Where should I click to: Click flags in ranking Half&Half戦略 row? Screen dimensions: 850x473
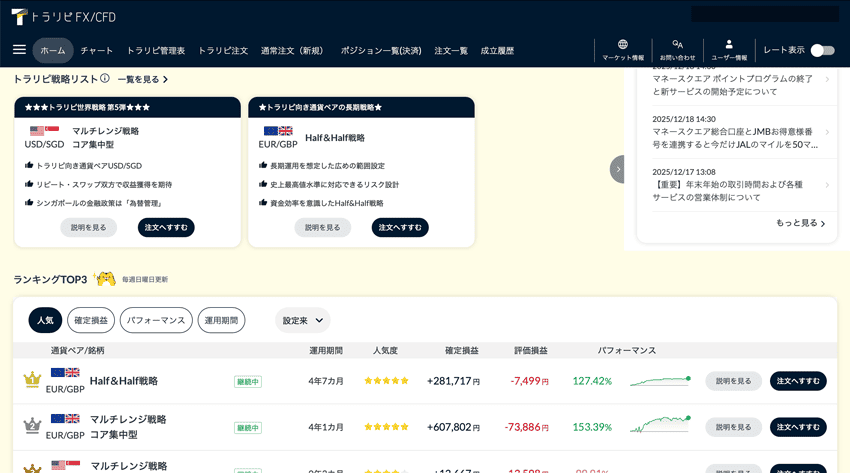65,372
